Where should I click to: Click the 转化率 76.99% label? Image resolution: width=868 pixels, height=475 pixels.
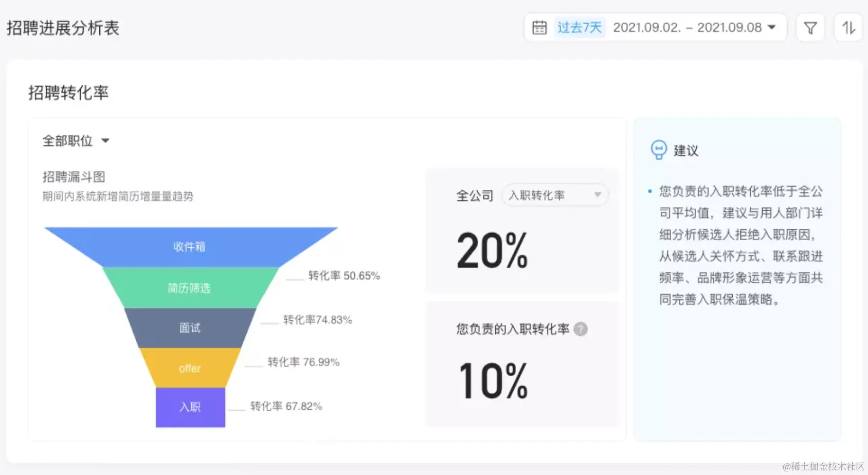(303, 362)
